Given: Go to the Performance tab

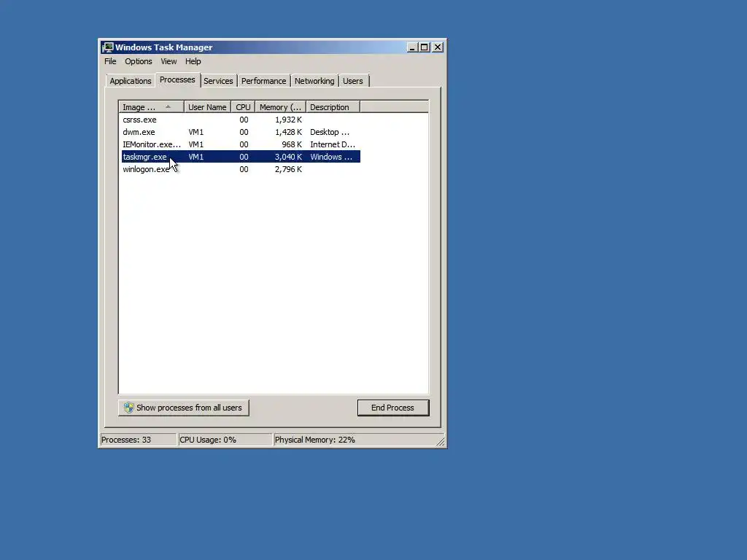Looking at the screenshot, I should pyautogui.click(x=263, y=81).
